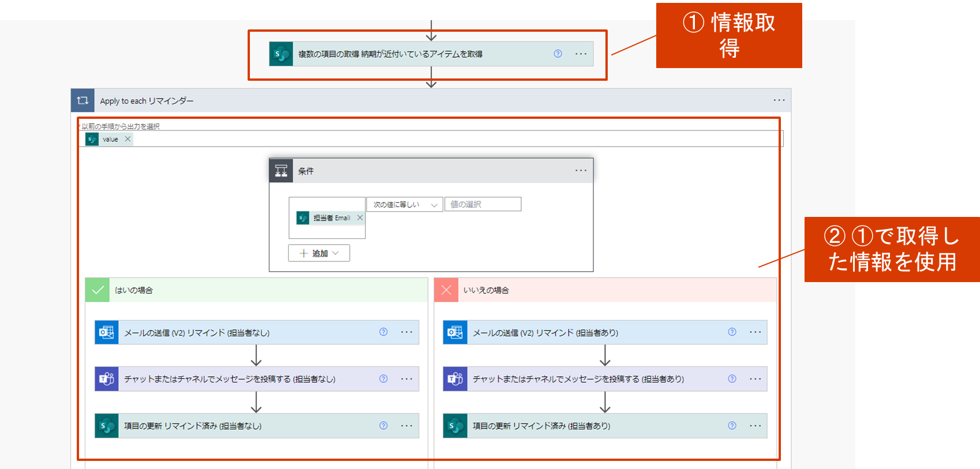Open help for メールの送信 (担当者あり)
The height and width of the screenshot is (469, 980).
pos(732,332)
